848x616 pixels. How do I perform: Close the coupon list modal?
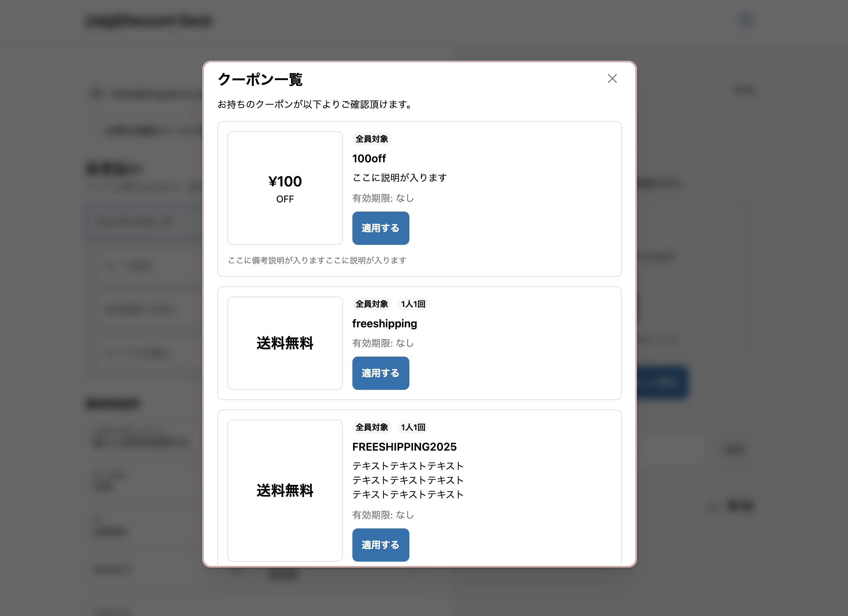612,78
